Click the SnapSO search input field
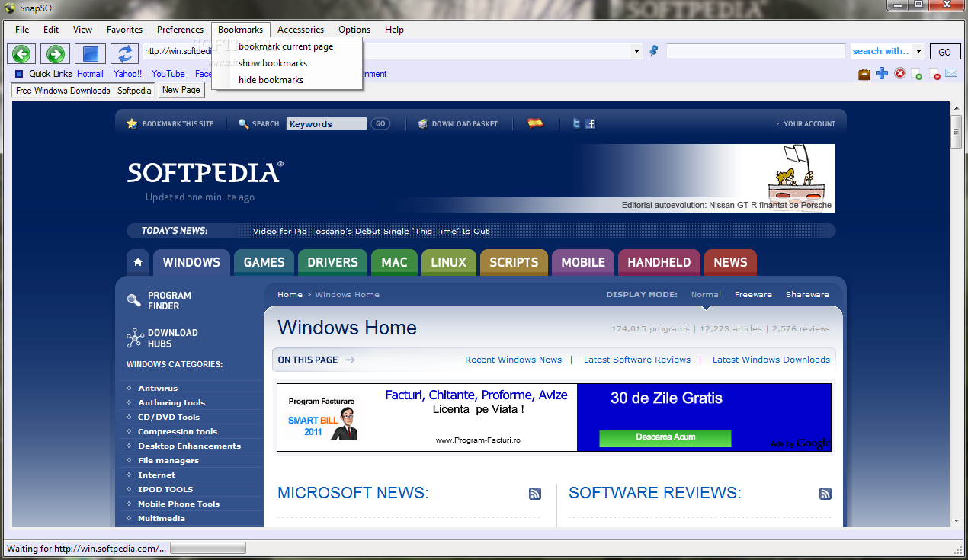The image size is (968, 560). pyautogui.click(x=756, y=52)
